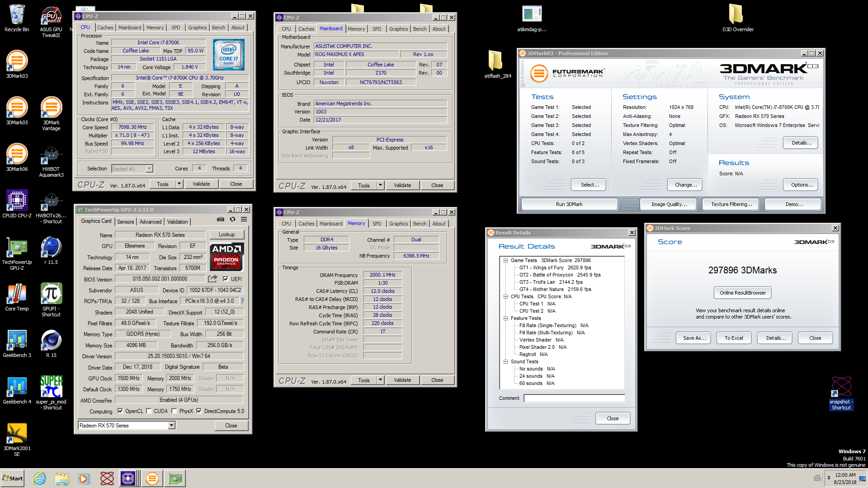This screenshot has height=488, width=868.
Task: Click the Bus Interface question mark help icon
Action: [x=242, y=301]
